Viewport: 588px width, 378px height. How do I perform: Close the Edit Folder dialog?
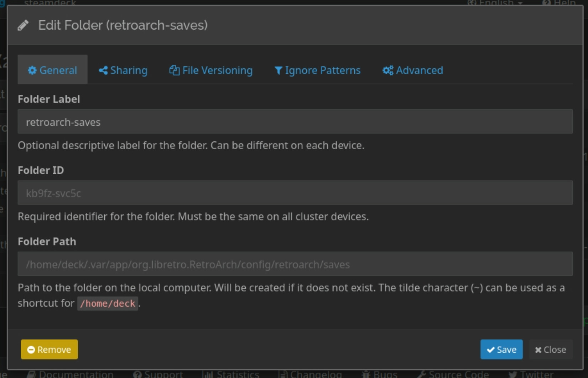tap(550, 349)
